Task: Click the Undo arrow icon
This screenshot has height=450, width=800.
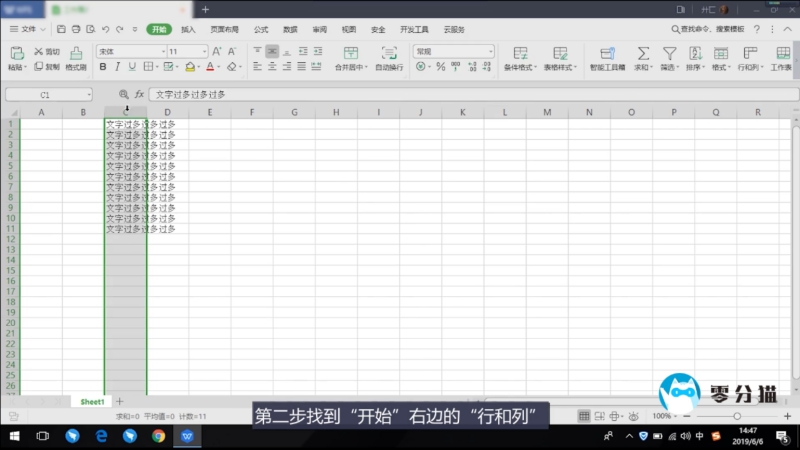Action: (x=106, y=30)
